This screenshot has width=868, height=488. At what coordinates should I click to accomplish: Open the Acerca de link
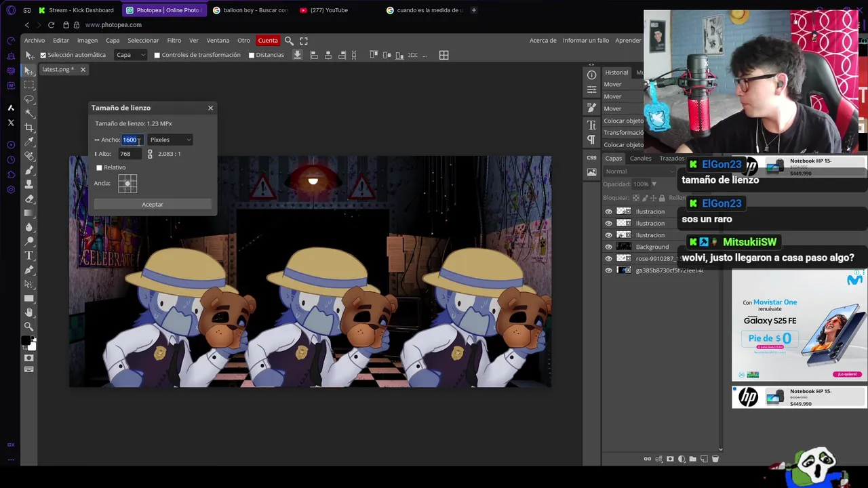pos(543,41)
